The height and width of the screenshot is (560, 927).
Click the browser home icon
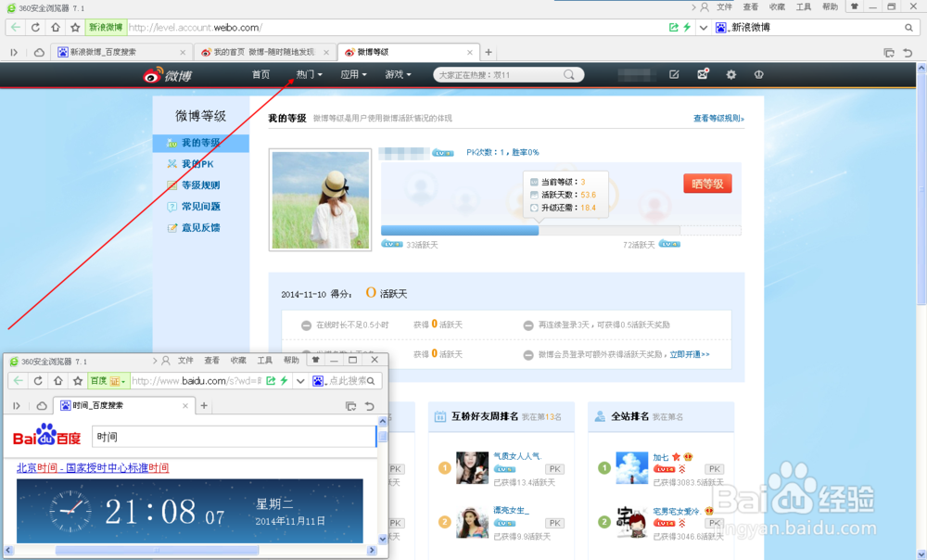[x=53, y=27]
